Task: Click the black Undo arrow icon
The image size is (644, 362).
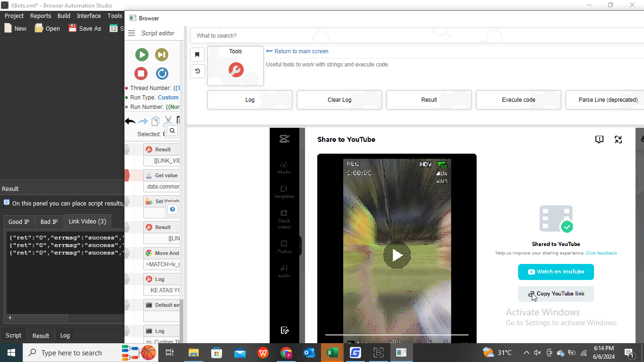Action: (x=130, y=121)
